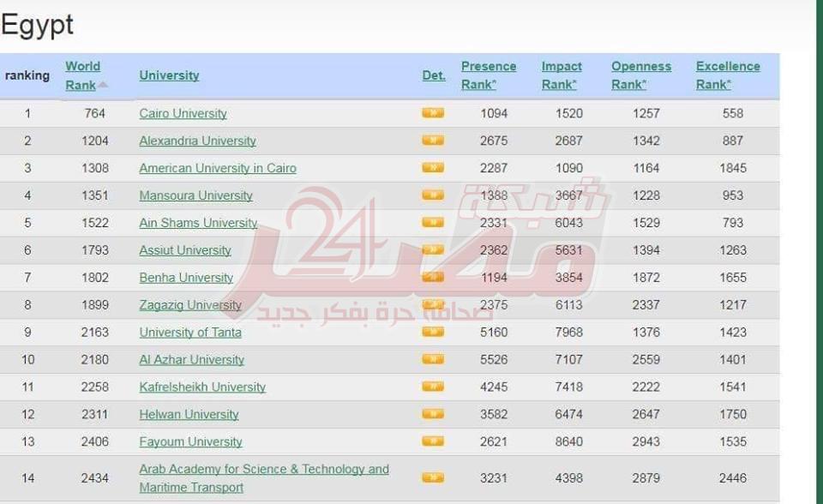Image resolution: width=823 pixels, height=504 pixels.
Task: Click the University column header
Action: 169,75
